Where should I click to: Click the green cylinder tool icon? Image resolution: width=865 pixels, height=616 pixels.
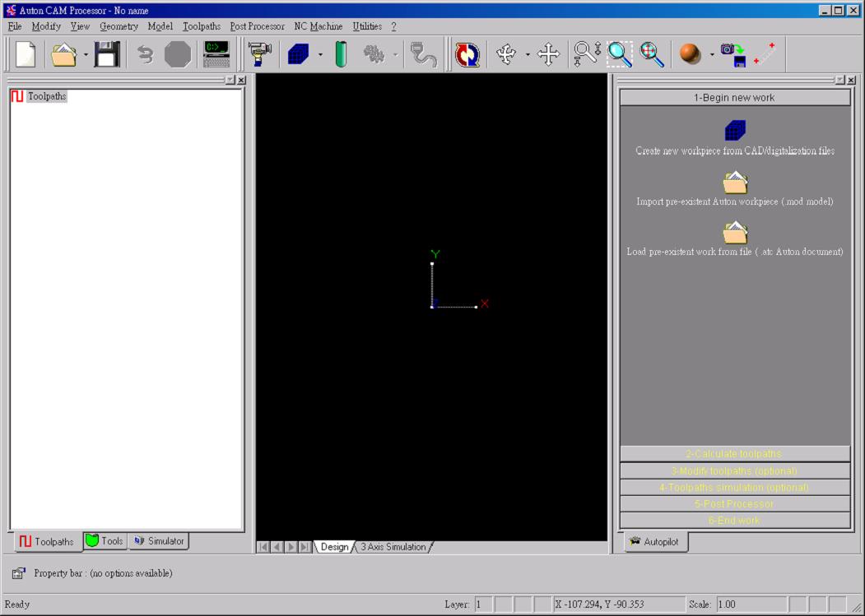click(x=341, y=54)
